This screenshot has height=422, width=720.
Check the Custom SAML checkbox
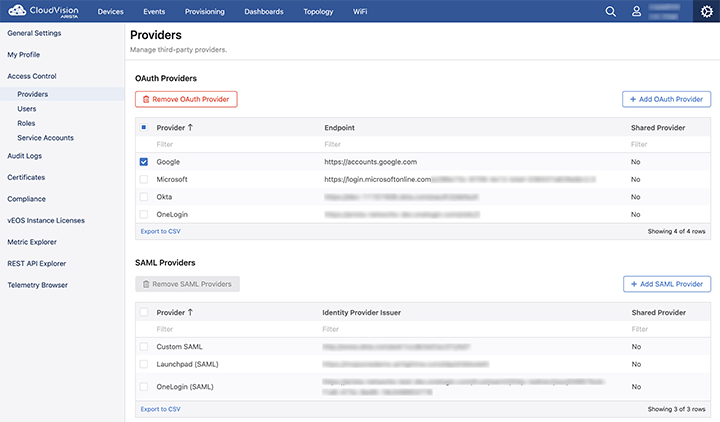click(144, 347)
